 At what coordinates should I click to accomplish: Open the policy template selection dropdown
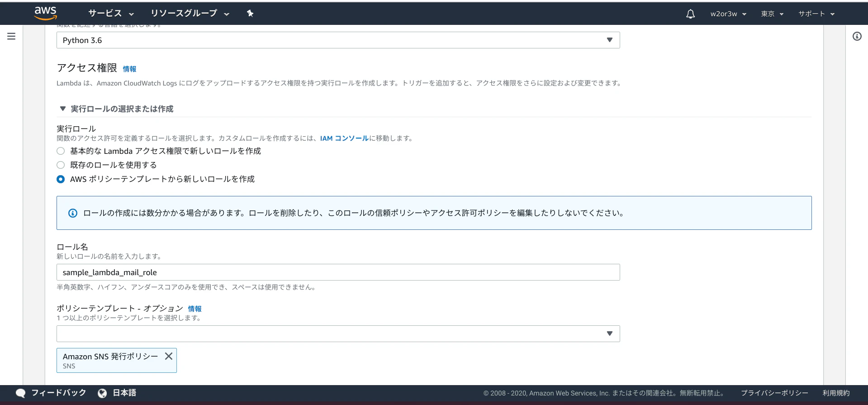(x=338, y=334)
